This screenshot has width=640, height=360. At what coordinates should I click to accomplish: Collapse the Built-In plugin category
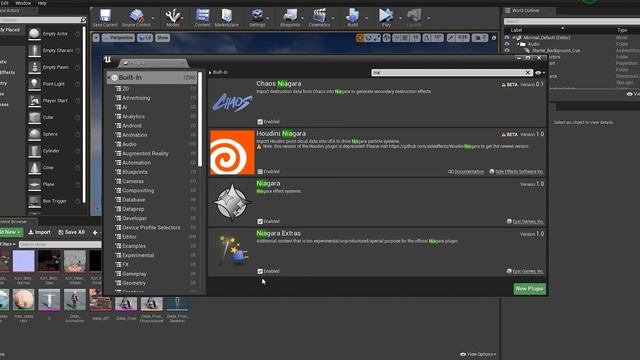click(x=109, y=78)
